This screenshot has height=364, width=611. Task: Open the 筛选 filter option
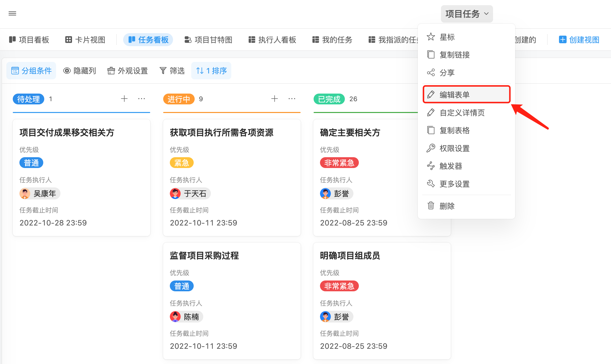point(172,71)
